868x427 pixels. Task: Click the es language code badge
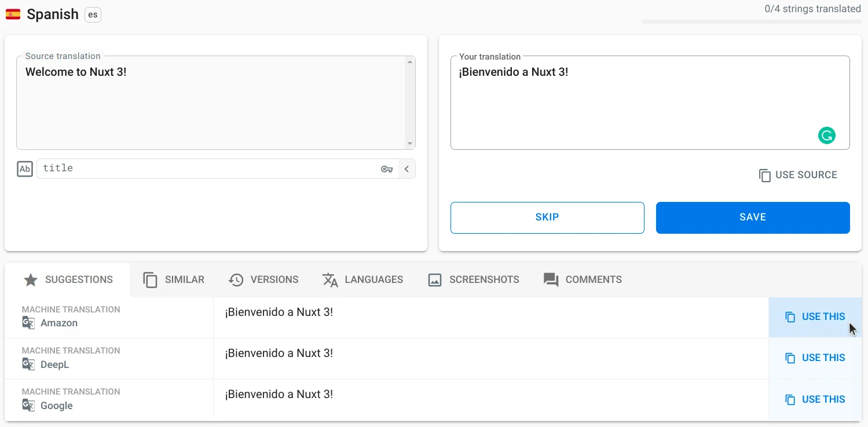(x=93, y=14)
